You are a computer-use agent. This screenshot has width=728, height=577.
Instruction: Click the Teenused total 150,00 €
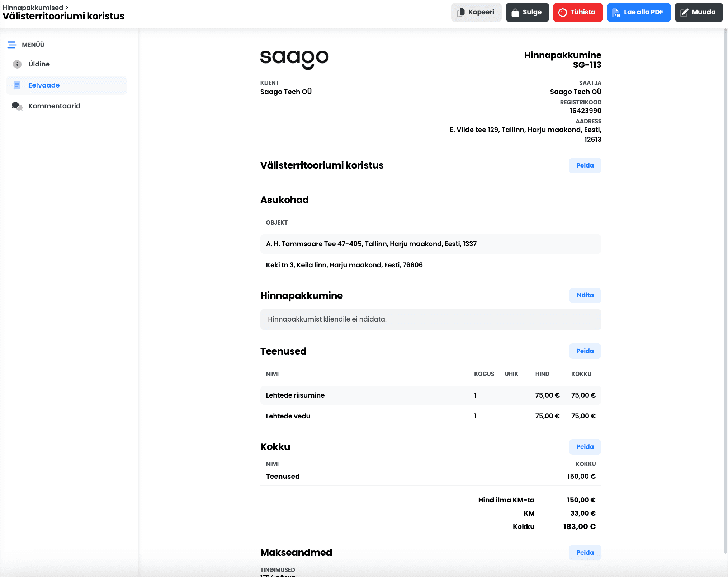581,477
